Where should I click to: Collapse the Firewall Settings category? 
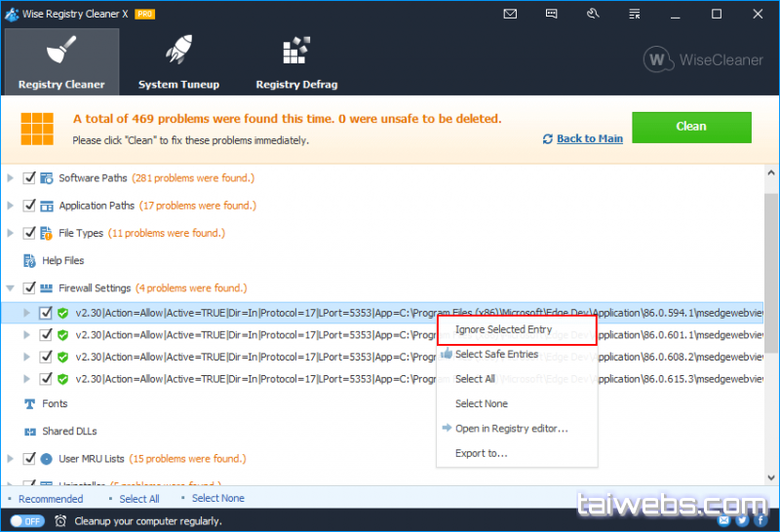[11, 288]
